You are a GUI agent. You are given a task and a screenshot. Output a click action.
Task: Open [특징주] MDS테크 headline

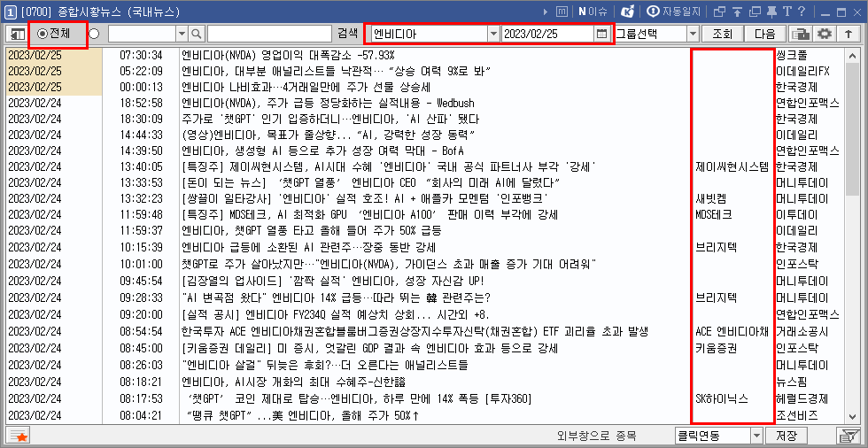pos(369,216)
